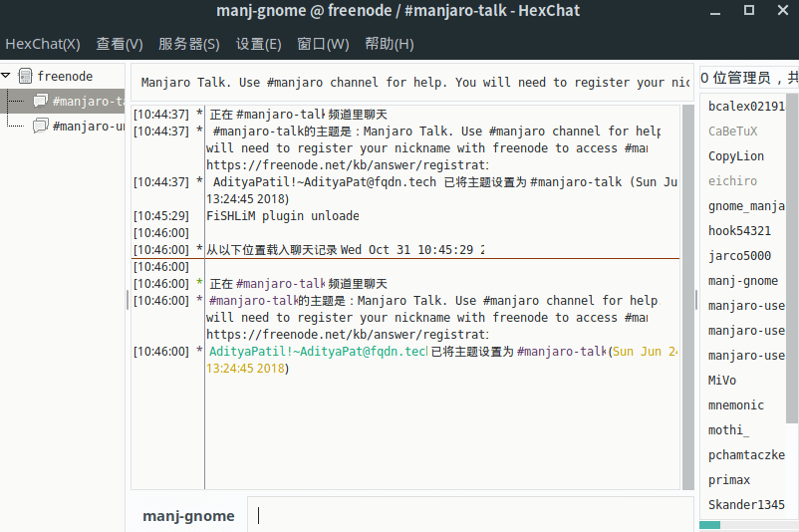Select user manj-gnome in the user list
799x532 pixels.
coord(743,281)
